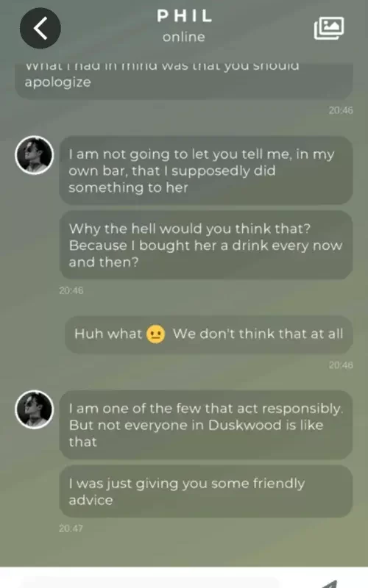
Task: Tap the 'online' status text
Action: click(184, 37)
